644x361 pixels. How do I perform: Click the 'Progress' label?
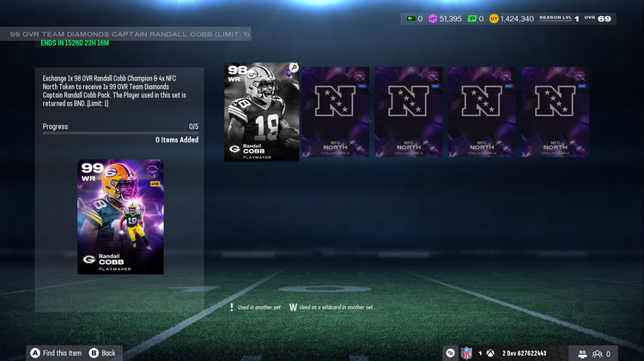coord(55,126)
